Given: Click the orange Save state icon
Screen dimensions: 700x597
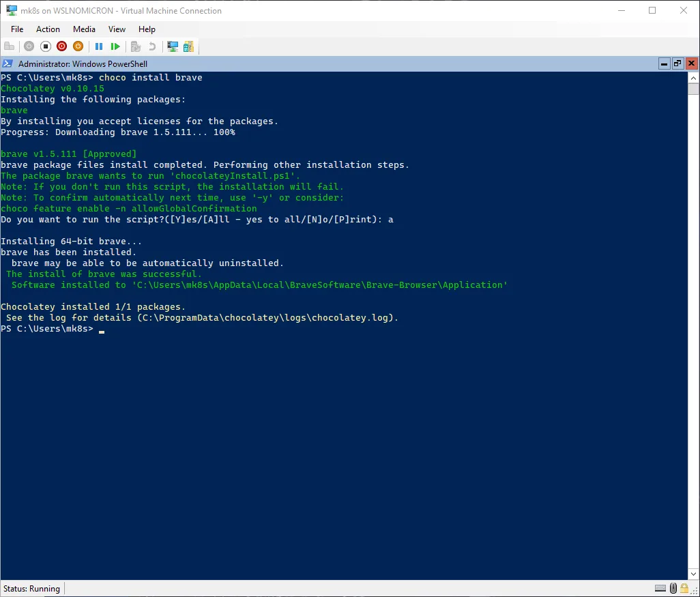Looking at the screenshot, I should 78,46.
